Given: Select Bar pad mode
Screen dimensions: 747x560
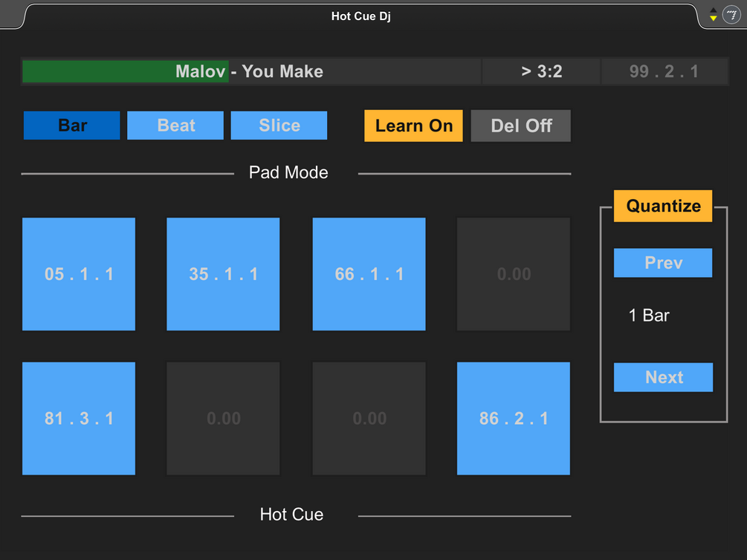Looking at the screenshot, I should 72,126.
